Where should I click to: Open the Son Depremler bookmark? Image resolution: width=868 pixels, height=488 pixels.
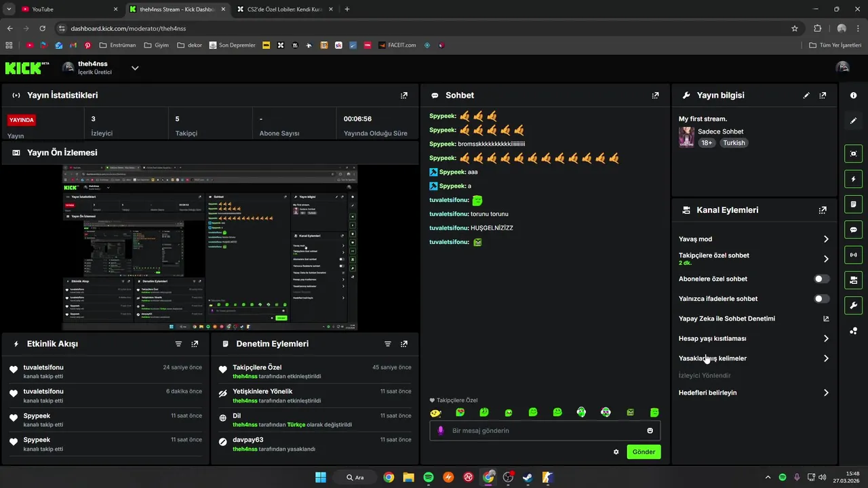click(232, 45)
